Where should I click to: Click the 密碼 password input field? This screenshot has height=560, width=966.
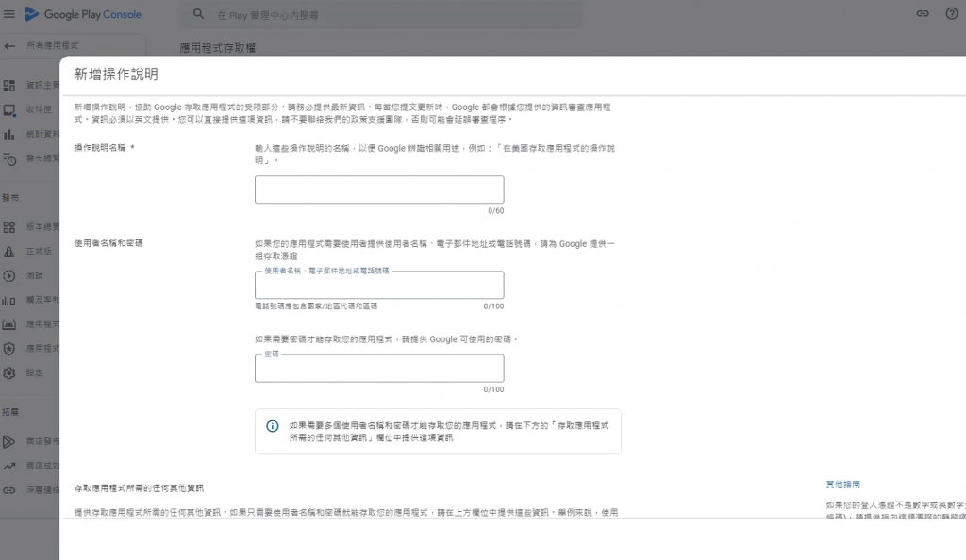(x=379, y=368)
